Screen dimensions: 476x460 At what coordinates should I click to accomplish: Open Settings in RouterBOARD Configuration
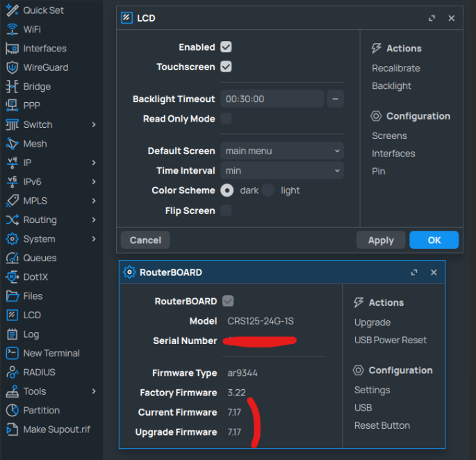click(x=372, y=390)
